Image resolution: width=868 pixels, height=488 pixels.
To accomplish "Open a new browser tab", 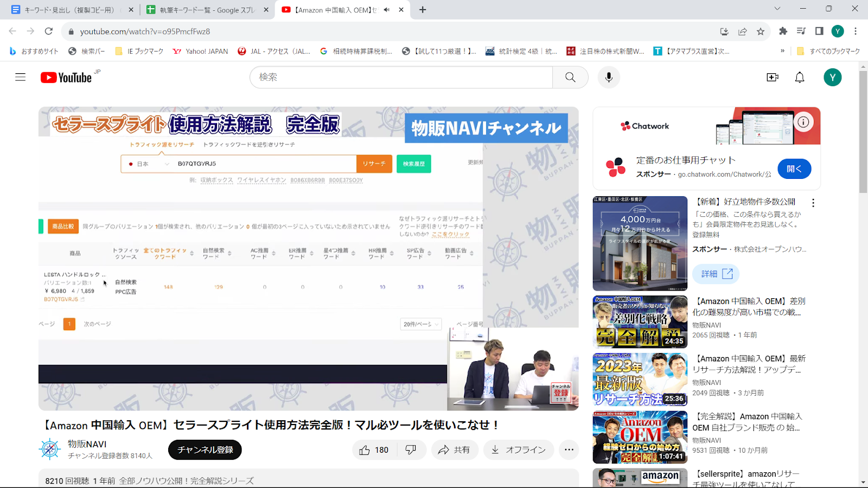I will (x=423, y=10).
